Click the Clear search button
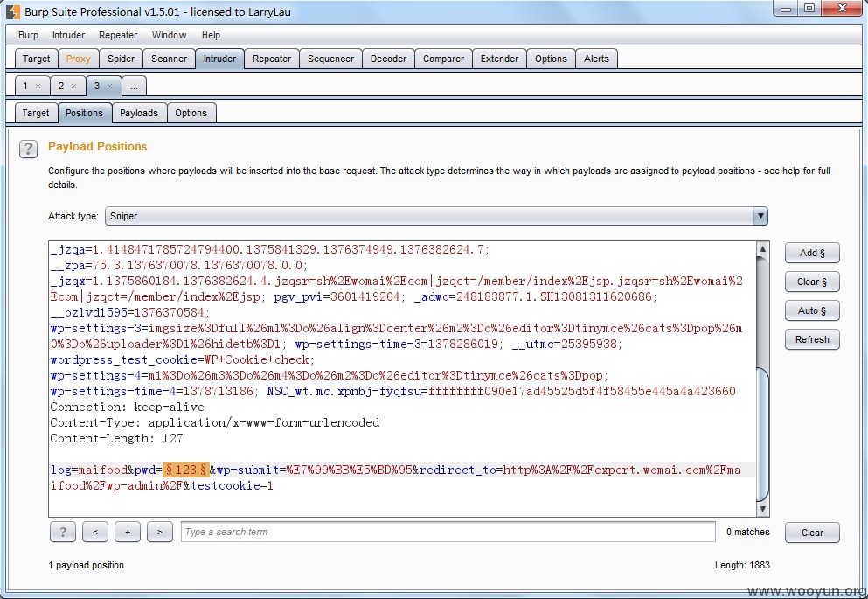 click(x=812, y=533)
